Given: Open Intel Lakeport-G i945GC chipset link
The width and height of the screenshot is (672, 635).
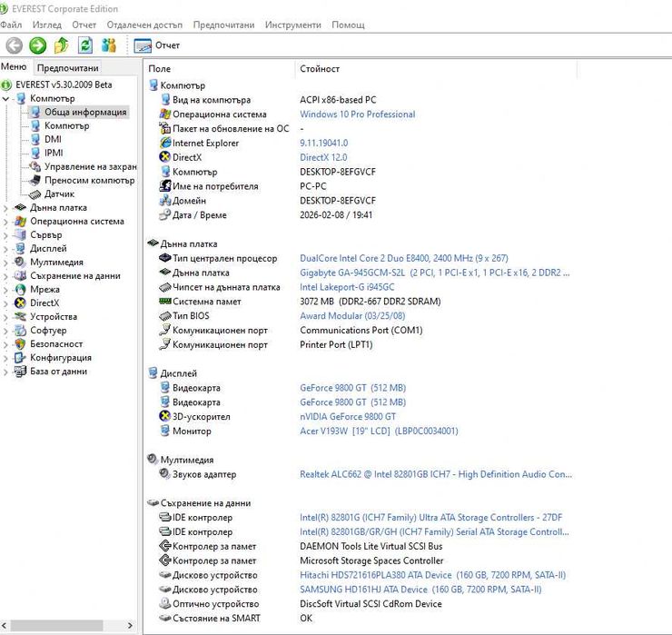Looking at the screenshot, I should point(347,287).
